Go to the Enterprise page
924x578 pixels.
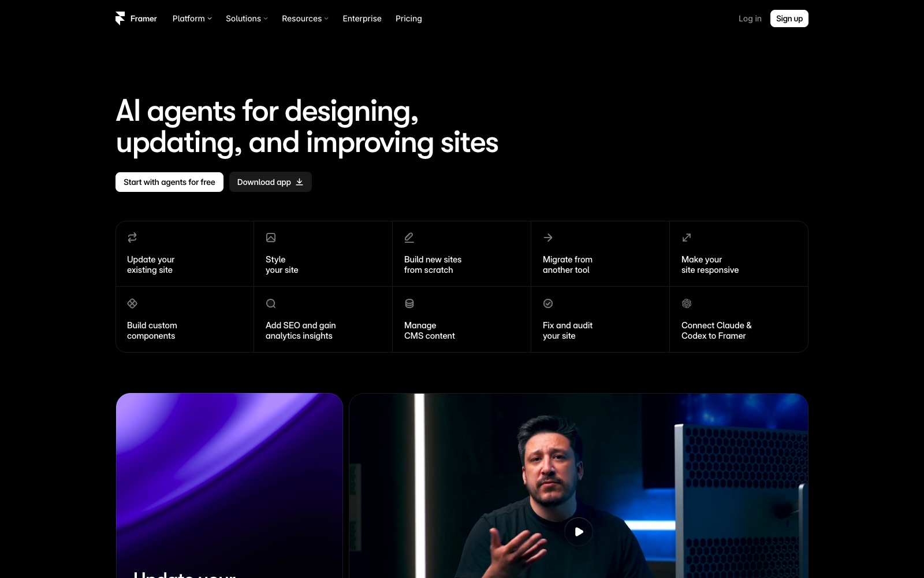[362, 18]
